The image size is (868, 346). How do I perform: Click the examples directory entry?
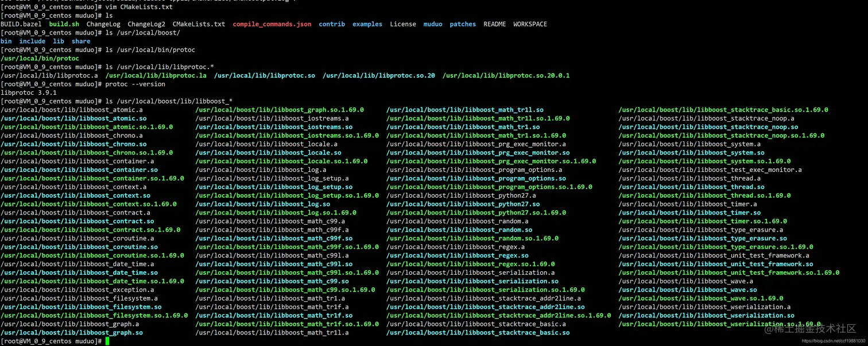point(367,24)
